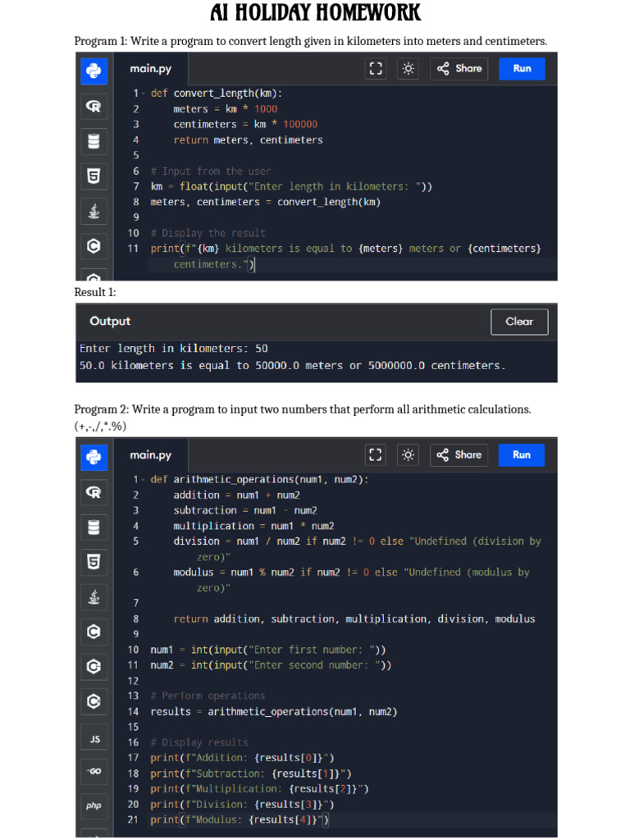Click the 'km = float(input(' line
630x840 pixels.
click(291, 186)
